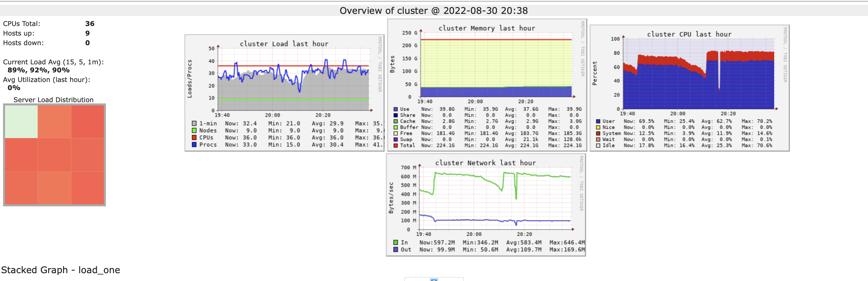The width and height of the screenshot is (868, 281).
Task: Click the network Out blue swatch
Action: (x=396, y=250)
